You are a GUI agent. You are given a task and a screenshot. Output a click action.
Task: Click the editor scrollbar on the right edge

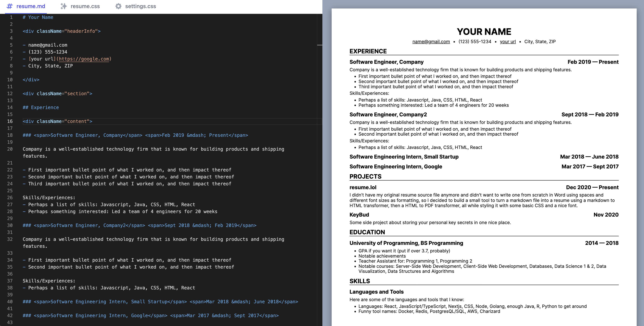[x=320, y=45]
